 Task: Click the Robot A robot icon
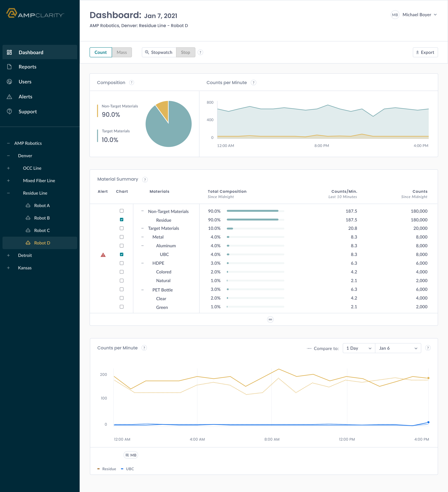(28, 206)
